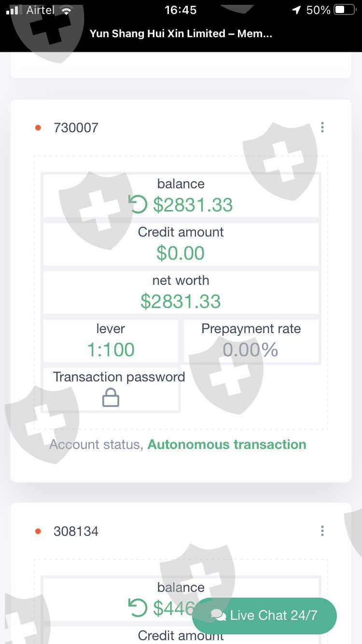
Task: Refresh balance for account 730007
Action: [x=138, y=204]
